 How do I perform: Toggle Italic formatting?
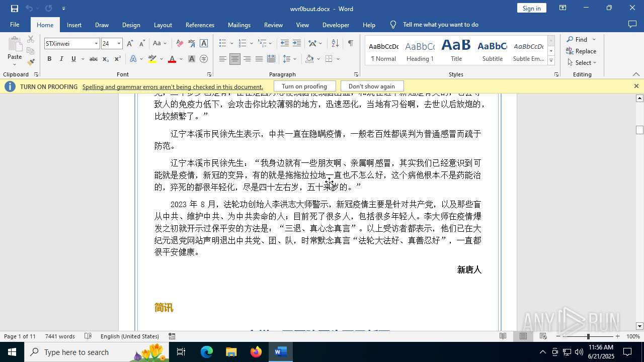(x=61, y=59)
